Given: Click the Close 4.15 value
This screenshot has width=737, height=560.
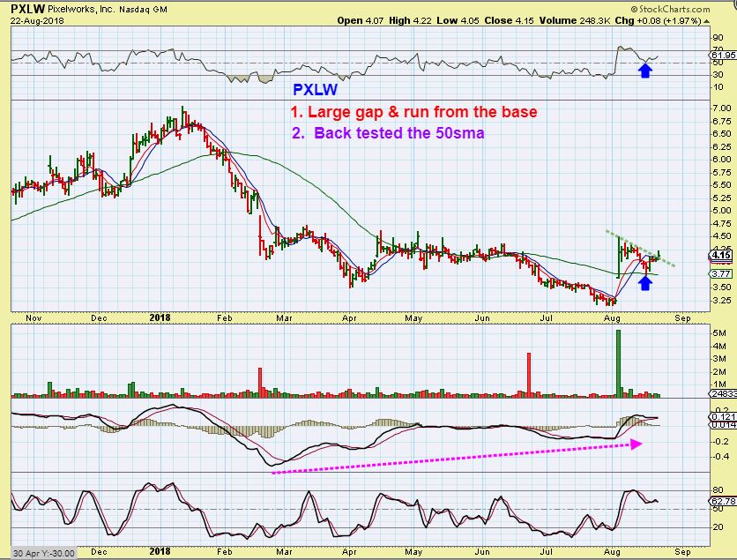Looking at the screenshot, I should pos(509,20).
